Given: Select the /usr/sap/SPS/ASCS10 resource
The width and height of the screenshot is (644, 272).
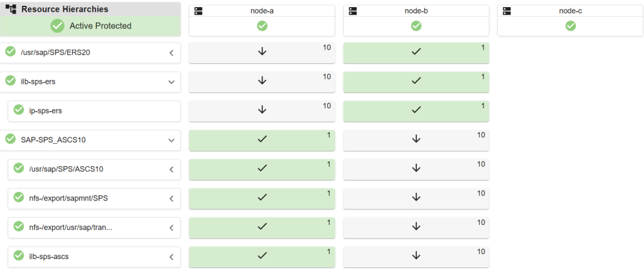Looking at the screenshot, I should pos(66,169).
